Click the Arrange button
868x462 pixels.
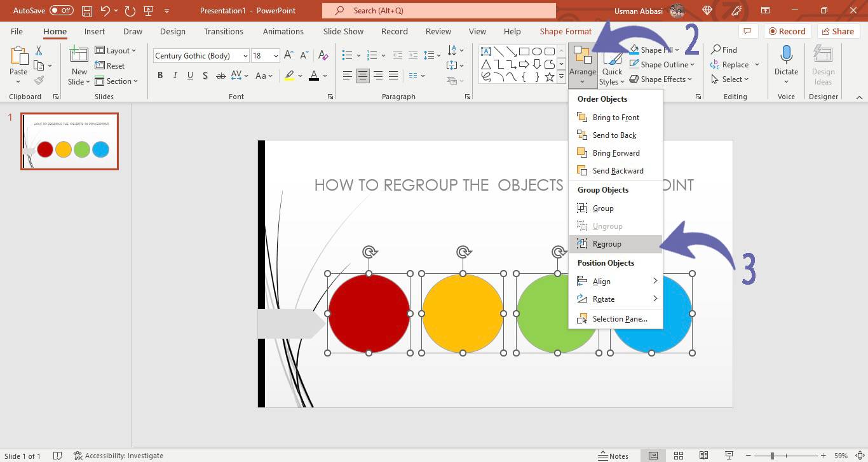click(x=582, y=65)
